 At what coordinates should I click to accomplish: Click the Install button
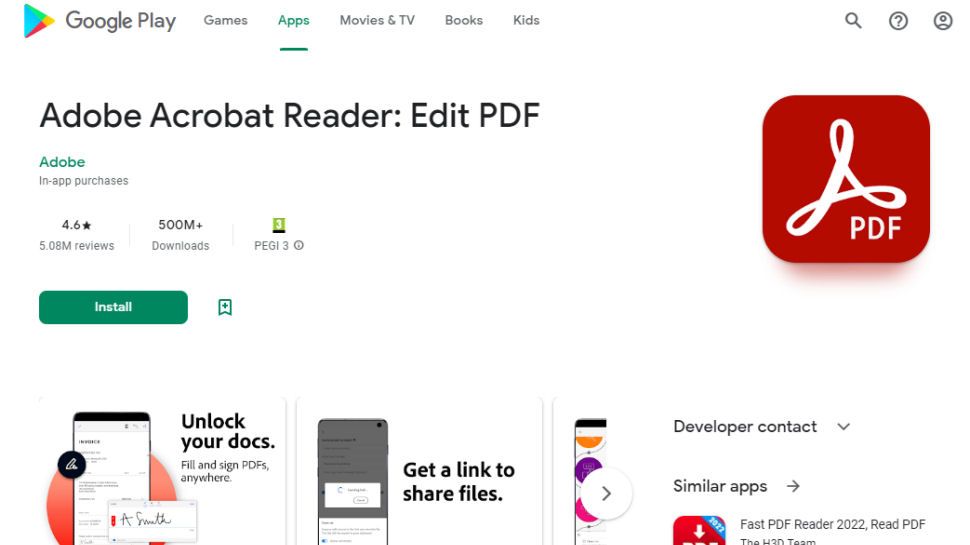(x=113, y=307)
